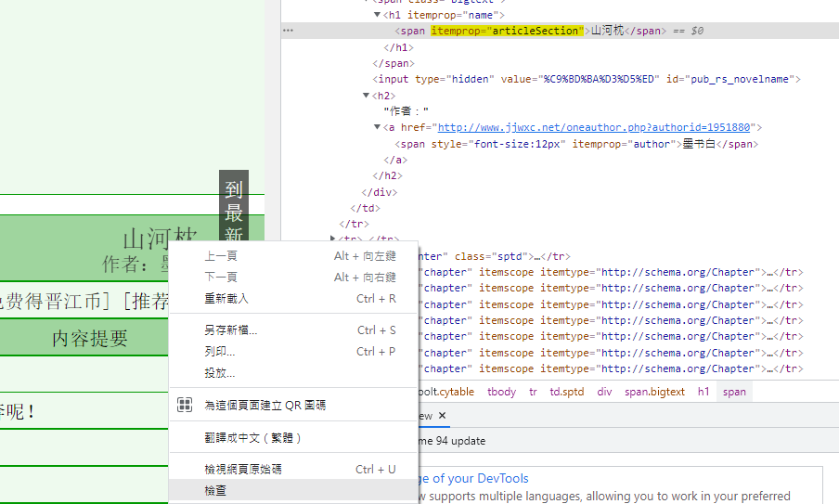839x504 pixels.
Task: Select the hidden input pub_rs_novelname DOM line
Action: pyautogui.click(x=587, y=79)
